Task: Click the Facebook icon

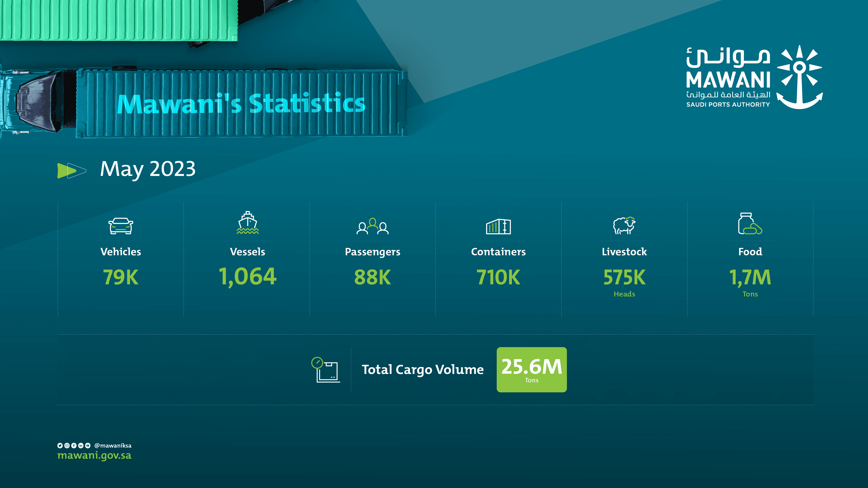Action: (74, 445)
